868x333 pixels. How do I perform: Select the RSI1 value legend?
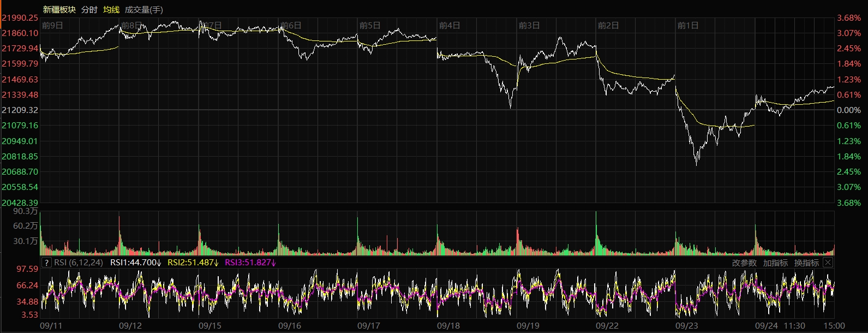point(136,263)
